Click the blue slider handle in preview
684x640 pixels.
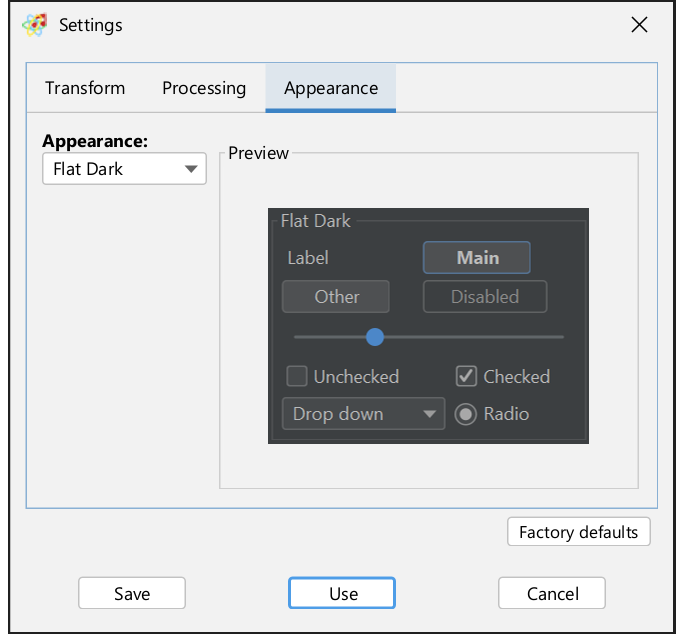[x=375, y=337]
